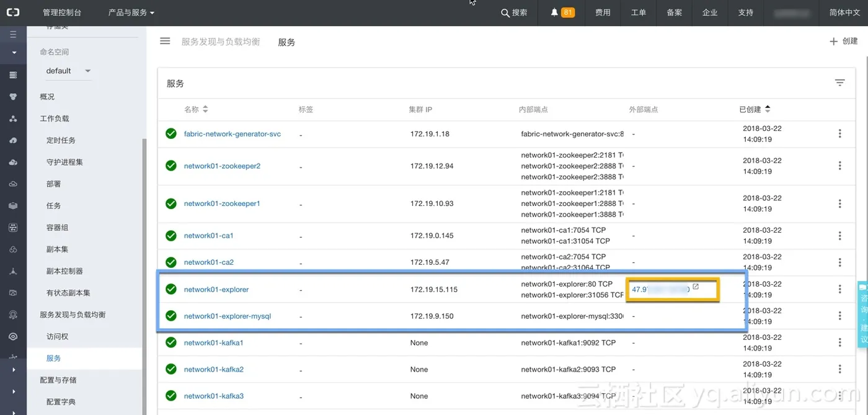The image size is (868, 415).
Task: Click the Alibaba Cloud logo icon
Action: tap(13, 12)
